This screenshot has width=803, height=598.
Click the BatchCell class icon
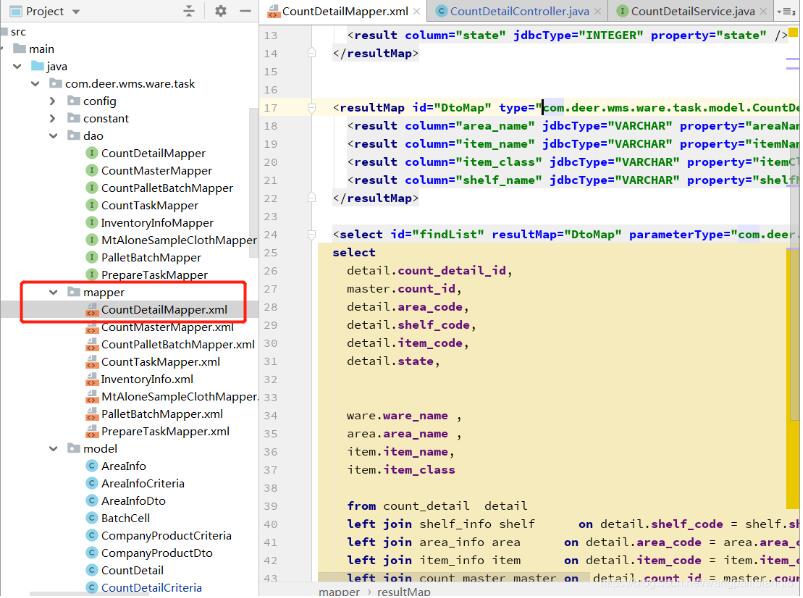92,518
